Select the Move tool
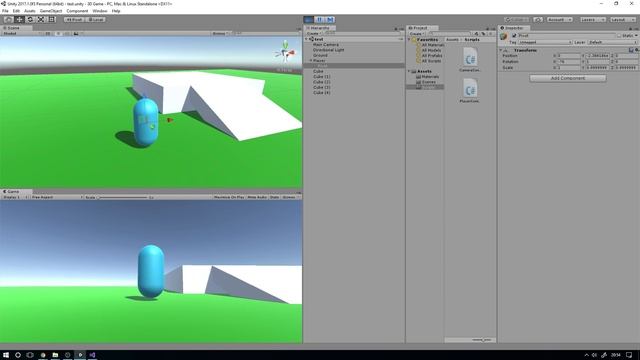Screen dimensions: 640x360 (19, 20)
